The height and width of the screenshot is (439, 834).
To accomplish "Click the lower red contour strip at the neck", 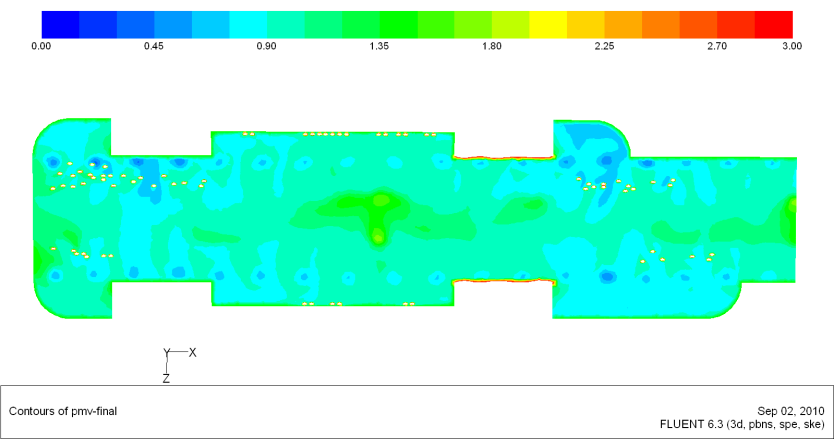I will coord(504,282).
